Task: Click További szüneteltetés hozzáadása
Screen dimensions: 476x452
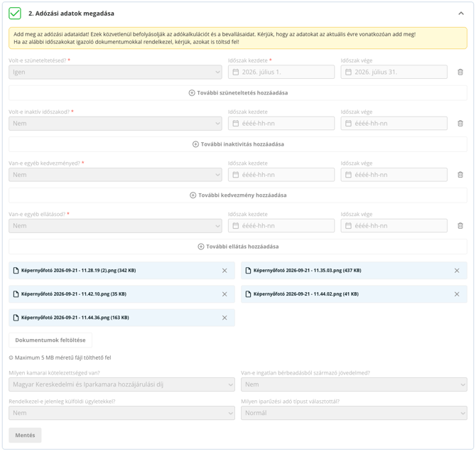Action: [x=238, y=93]
